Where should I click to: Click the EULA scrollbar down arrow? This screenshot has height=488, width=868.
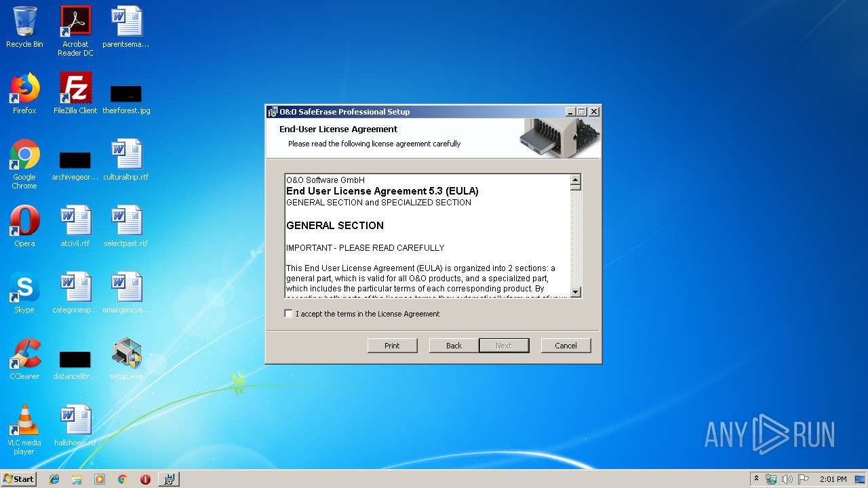[x=576, y=292]
